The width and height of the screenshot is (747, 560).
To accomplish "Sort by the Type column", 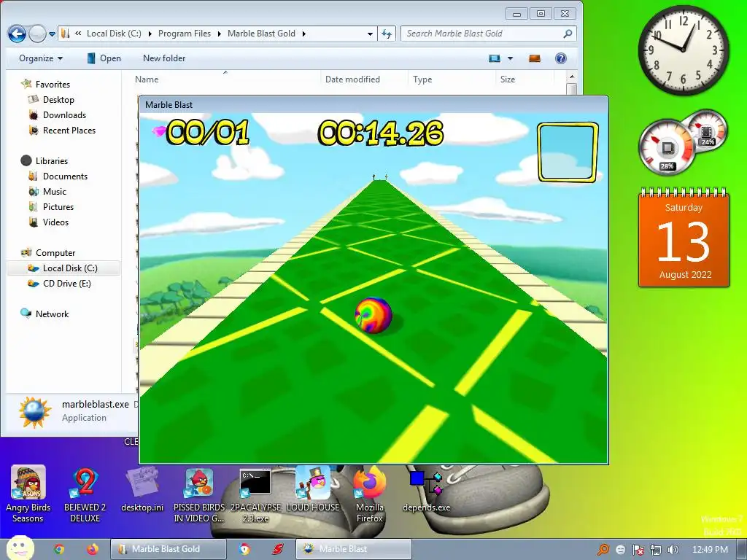I will [x=452, y=79].
